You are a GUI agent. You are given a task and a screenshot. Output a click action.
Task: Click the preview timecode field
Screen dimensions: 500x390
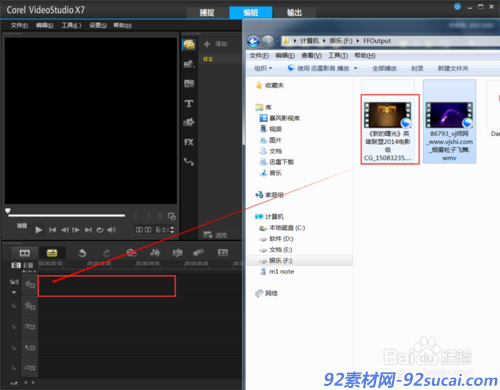pos(152,230)
